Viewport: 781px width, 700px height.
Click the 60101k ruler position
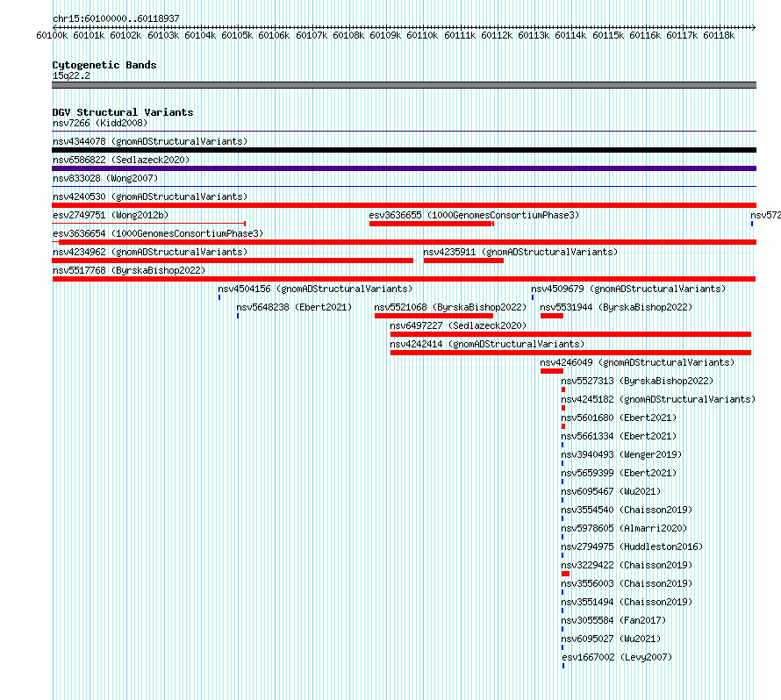(x=89, y=35)
